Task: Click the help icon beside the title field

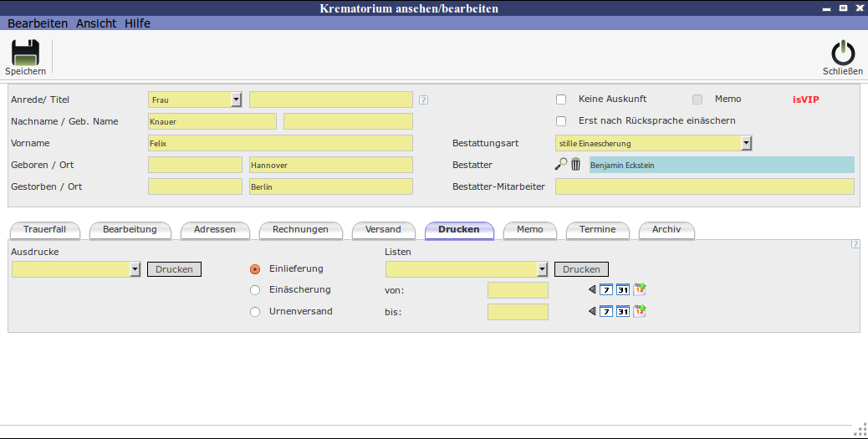Action: click(x=423, y=100)
